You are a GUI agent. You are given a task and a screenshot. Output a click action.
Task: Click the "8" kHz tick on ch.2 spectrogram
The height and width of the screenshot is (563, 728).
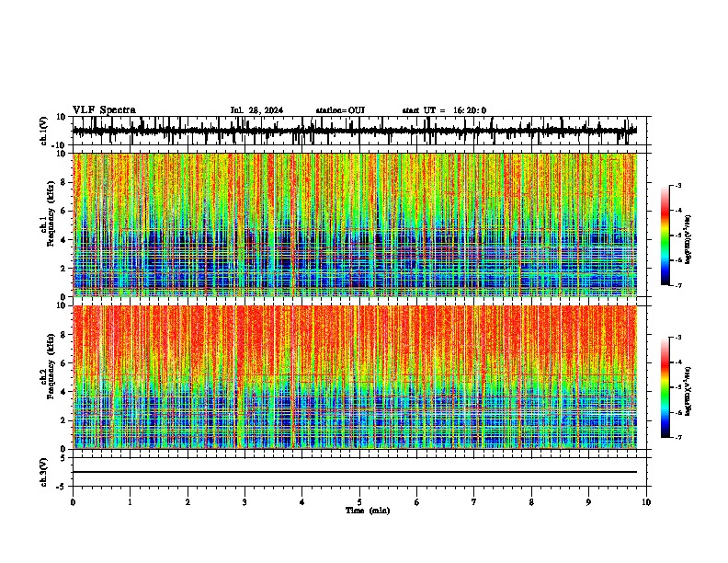click(x=63, y=335)
